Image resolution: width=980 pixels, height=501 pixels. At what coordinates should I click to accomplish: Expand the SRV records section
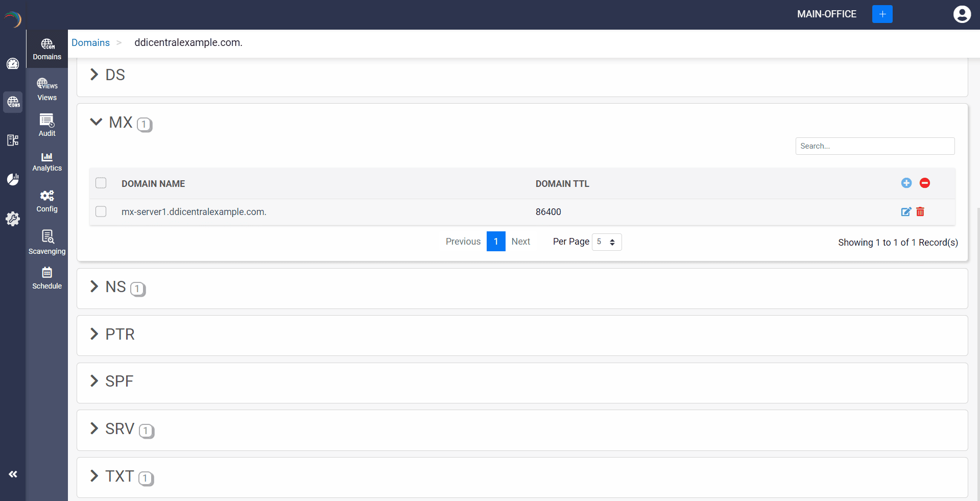coord(94,428)
